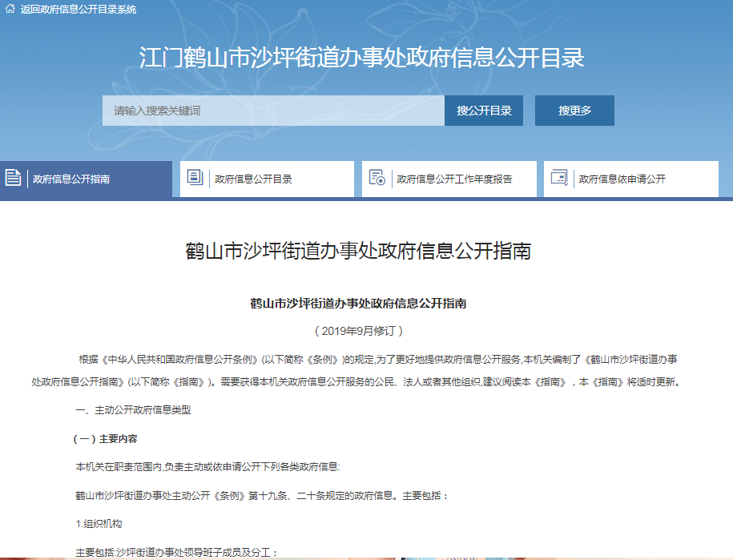The width and height of the screenshot is (733, 560).
Task: Click the bold subheading 鹤山市沙坪街道办事处政府信息公开指南
Action: [358, 304]
